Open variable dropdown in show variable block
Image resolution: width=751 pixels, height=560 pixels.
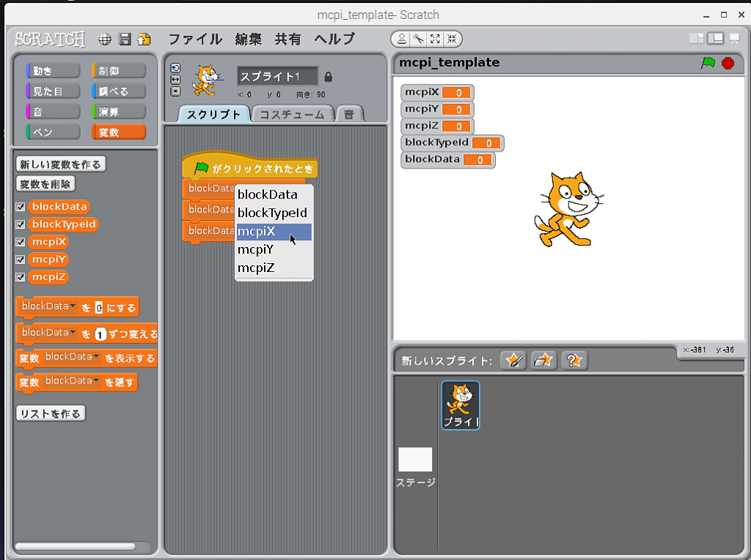click(x=72, y=357)
